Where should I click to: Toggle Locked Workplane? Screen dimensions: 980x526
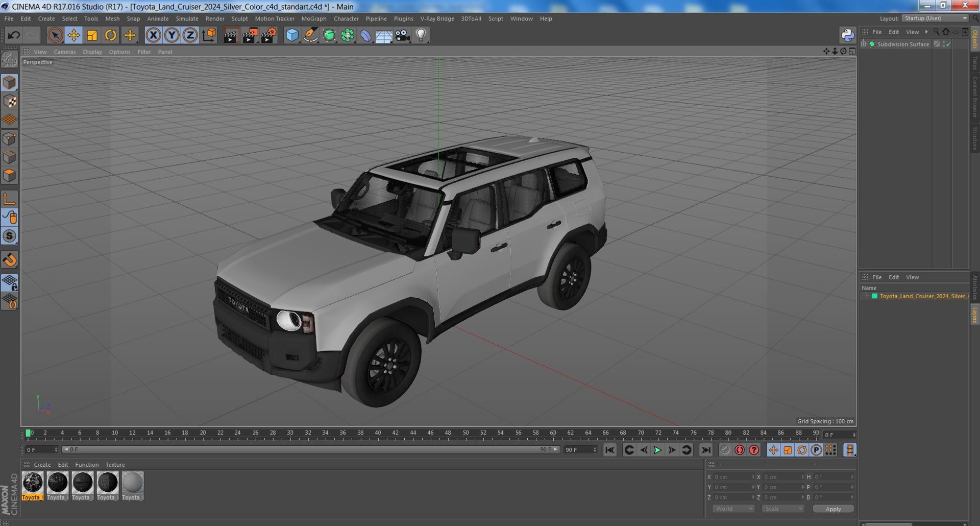9,282
